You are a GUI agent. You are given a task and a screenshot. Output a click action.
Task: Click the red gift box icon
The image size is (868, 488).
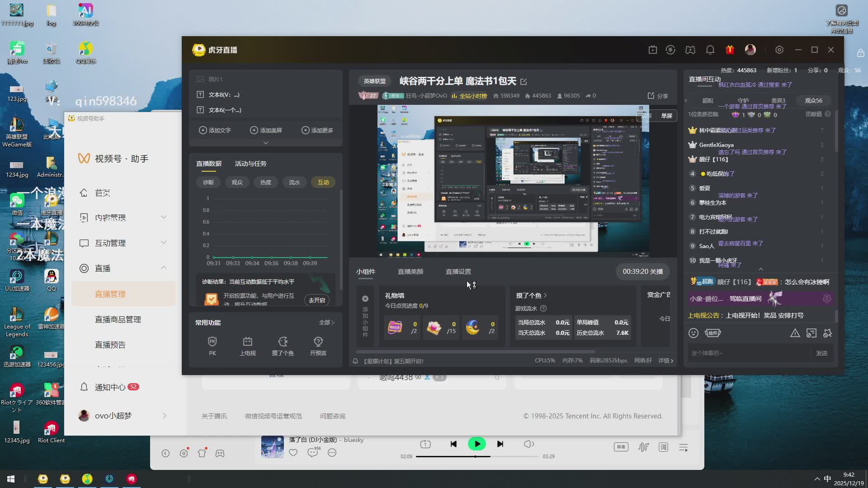click(x=730, y=50)
